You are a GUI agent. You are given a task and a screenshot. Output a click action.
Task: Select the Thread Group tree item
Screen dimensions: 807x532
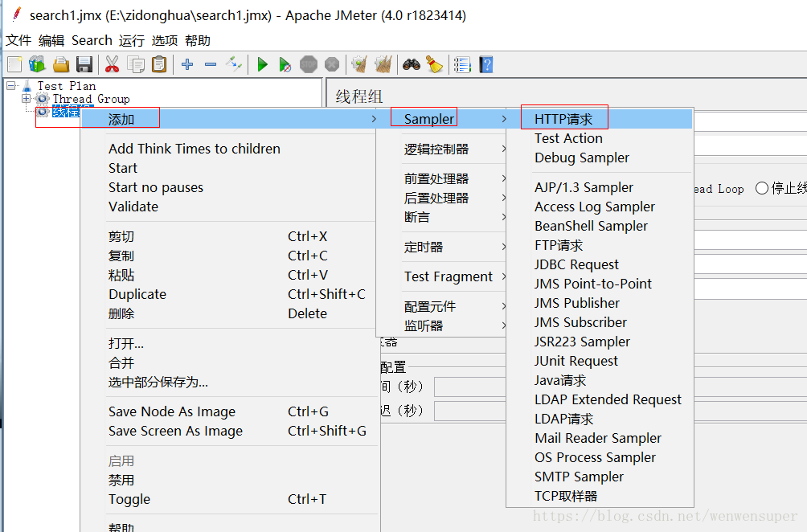(x=91, y=99)
